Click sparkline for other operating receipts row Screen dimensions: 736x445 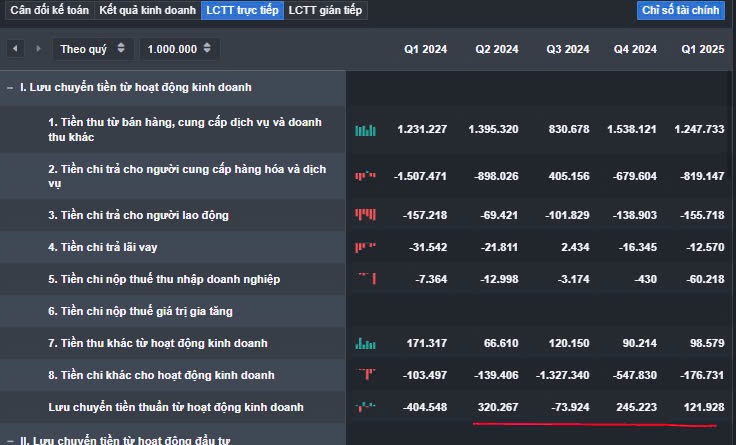[x=365, y=343]
